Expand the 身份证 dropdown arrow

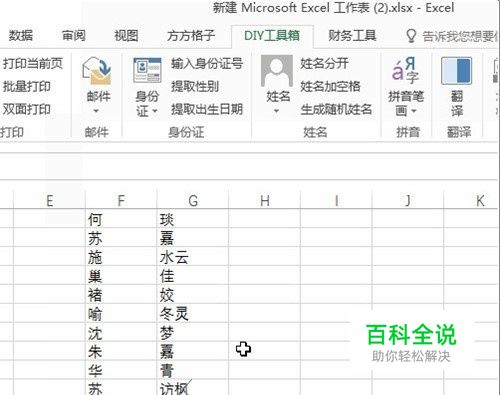coord(155,111)
